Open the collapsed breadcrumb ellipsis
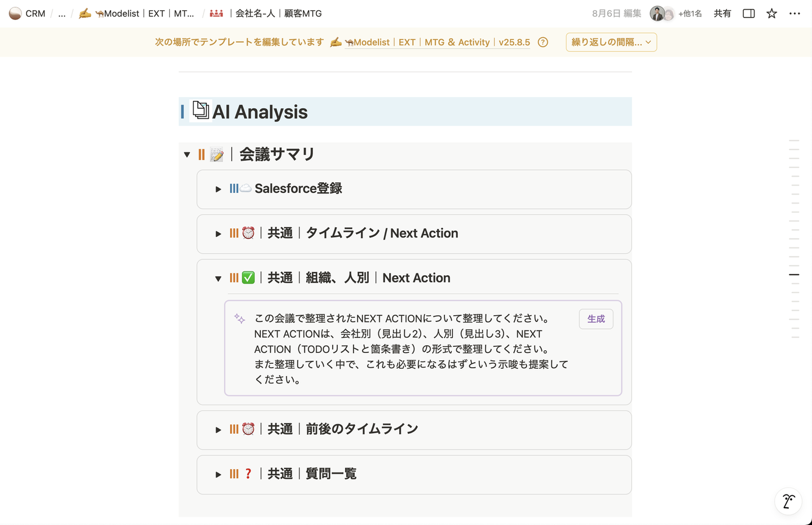This screenshot has height=525, width=812. 62,14
